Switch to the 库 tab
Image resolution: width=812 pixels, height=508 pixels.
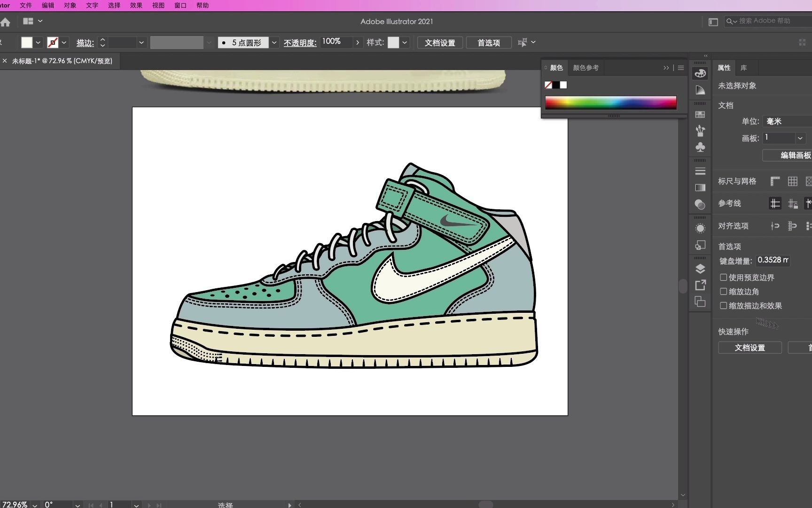tap(744, 68)
